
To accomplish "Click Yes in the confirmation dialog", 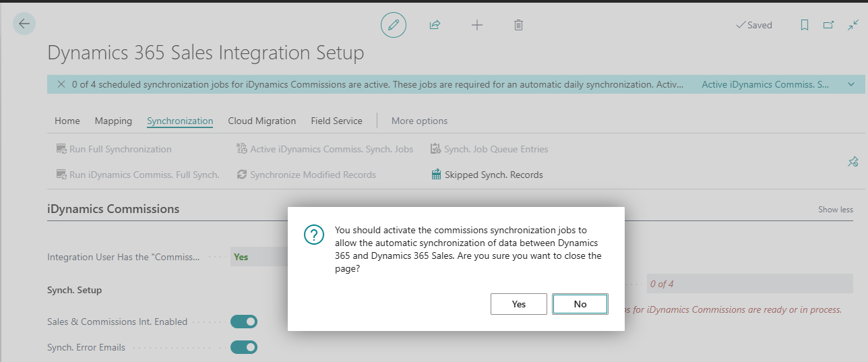I will point(519,304).
